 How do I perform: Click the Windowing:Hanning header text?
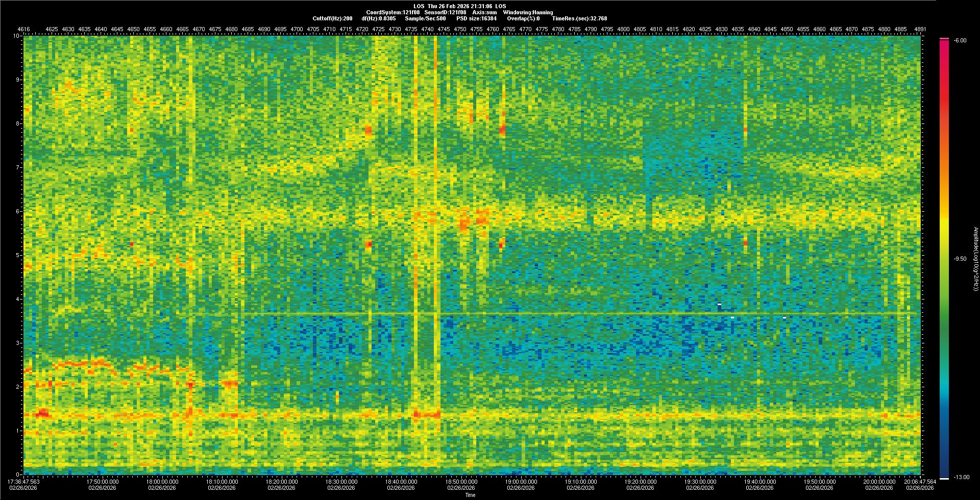tap(527, 12)
